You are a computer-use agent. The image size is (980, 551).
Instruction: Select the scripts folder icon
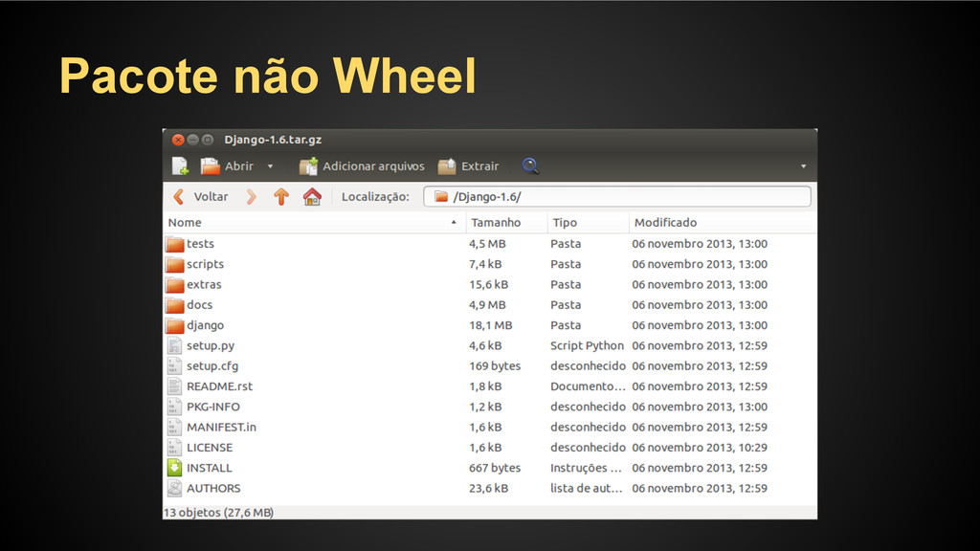tap(175, 264)
